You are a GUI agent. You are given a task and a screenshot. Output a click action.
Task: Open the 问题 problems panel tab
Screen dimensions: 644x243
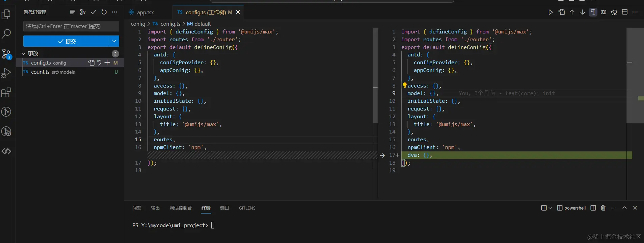[x=137, y=208]
